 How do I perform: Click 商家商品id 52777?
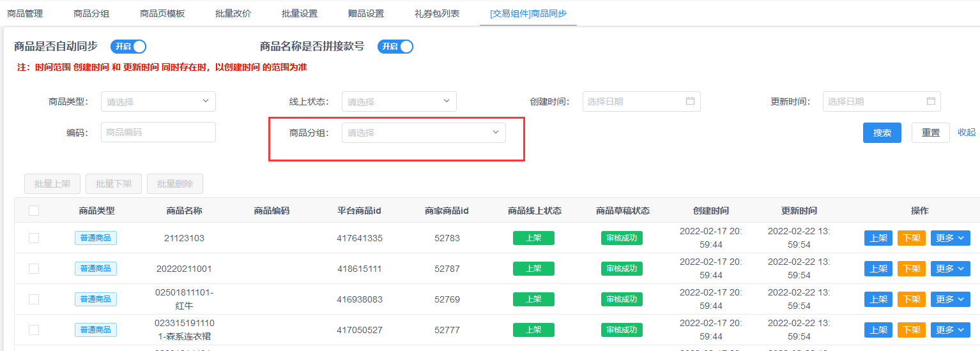click(447, 330)
